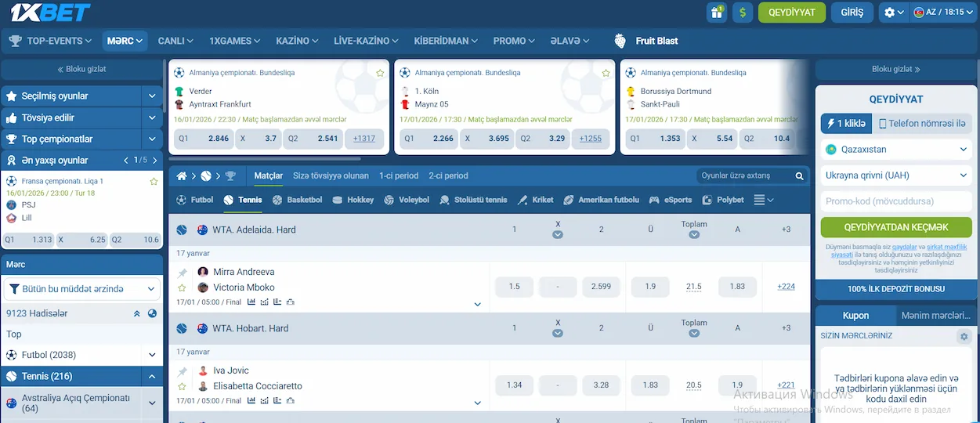Click the trophy icon in breadcrumb
This screenshot has height=423, width=980.
(230, 176)
